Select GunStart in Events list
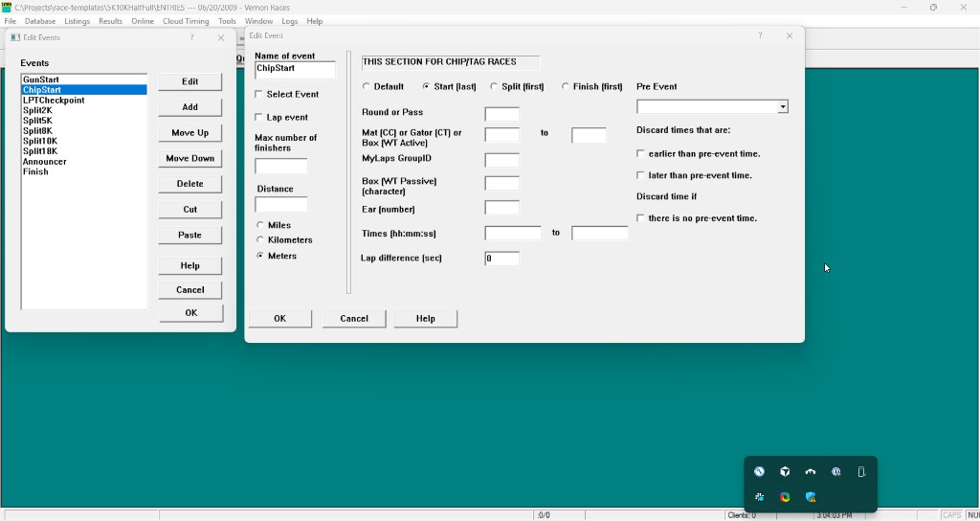 click(84, 79)
